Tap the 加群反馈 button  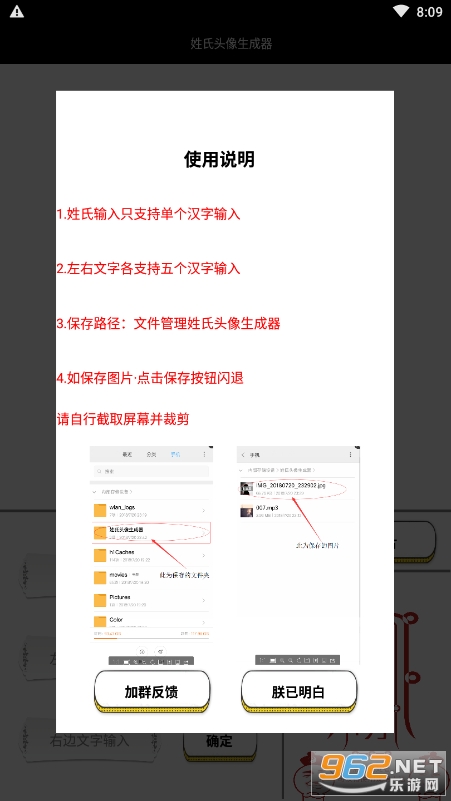152,692
